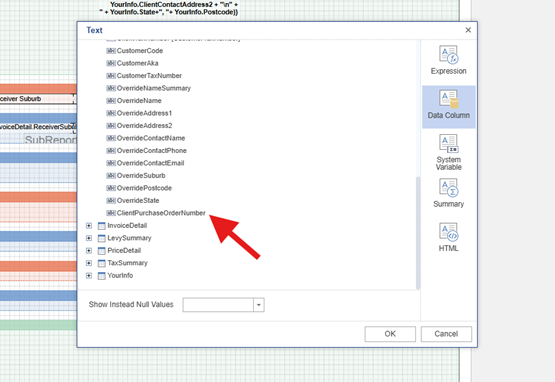Pick the OverrideNameSummary column
Viewport: 555px width, 382px height.
[154, 88]
